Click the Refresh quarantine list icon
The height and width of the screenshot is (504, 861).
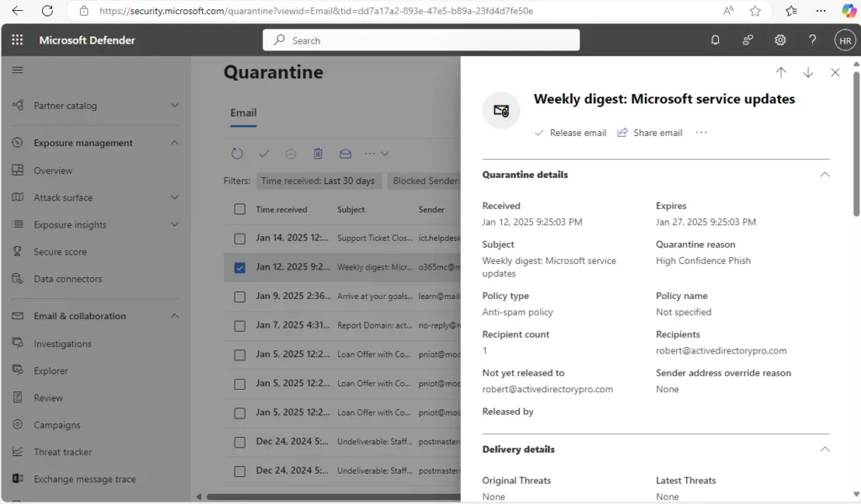236,154
